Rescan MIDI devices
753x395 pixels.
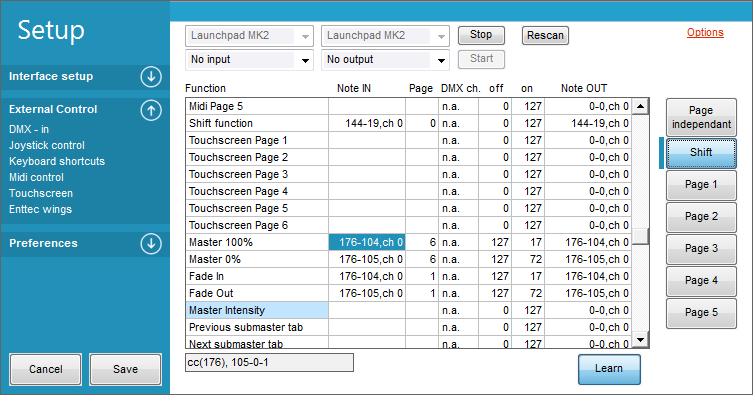[545, 36]
